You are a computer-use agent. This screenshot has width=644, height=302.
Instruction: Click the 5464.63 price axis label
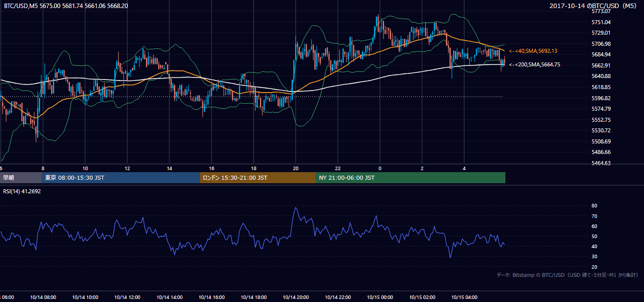click(x=601, y=163)
